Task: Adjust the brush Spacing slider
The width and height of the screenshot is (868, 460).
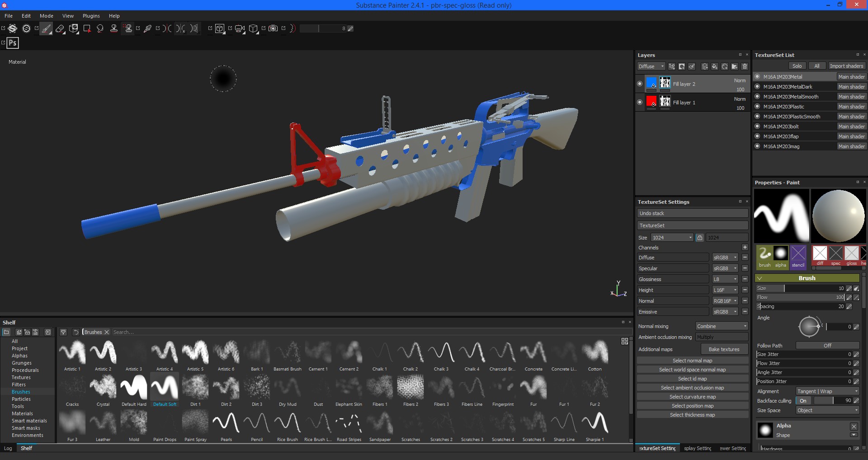Action: pos(800,306)
